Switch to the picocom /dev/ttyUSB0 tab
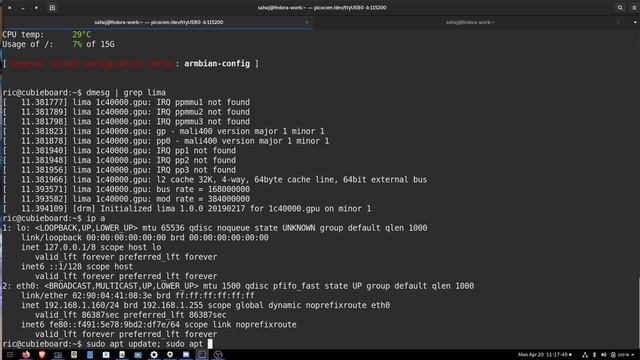Image resolution: width=640 pixels, height=360 pixels. pyautogui.click(x=159, y=22)
